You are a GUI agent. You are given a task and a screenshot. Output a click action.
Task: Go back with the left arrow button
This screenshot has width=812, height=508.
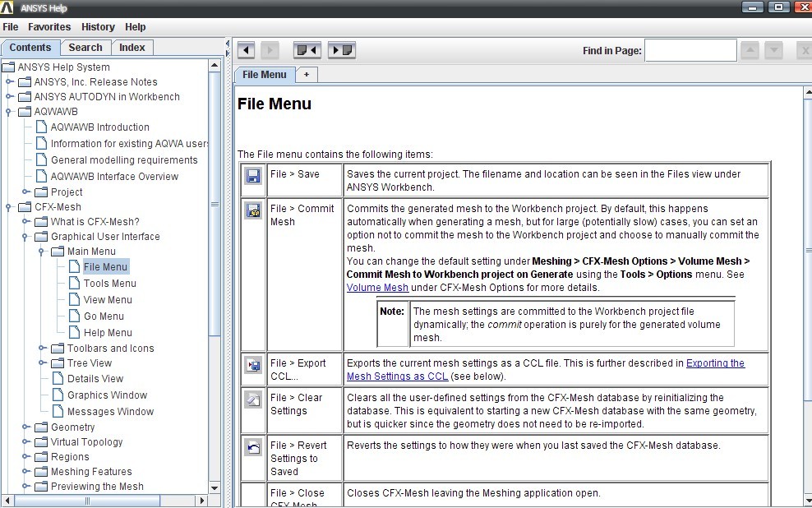[x=246, y=50]
